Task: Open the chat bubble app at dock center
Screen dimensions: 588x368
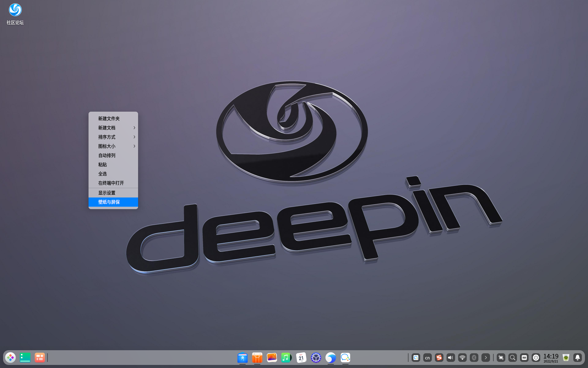Action: (x=345, y=358)
